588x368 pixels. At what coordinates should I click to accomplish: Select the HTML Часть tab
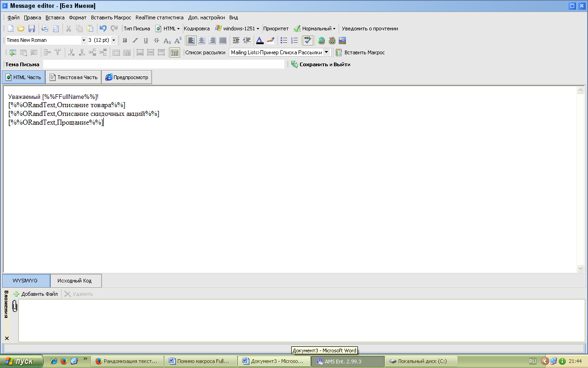tap(23, 77)
